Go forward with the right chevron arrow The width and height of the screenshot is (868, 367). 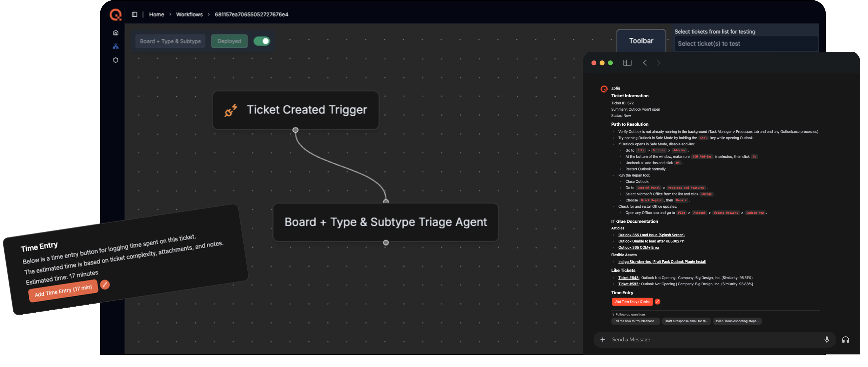tap(658, 63)
